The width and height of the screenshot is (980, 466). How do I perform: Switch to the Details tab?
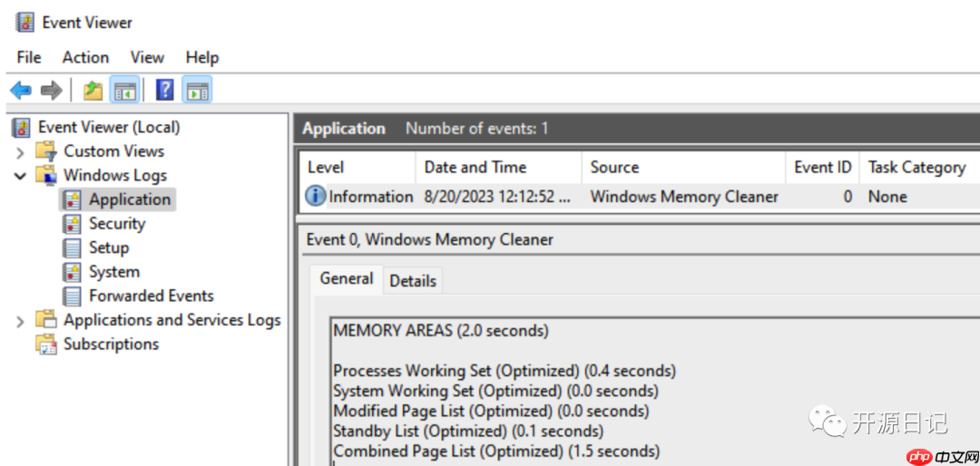(413, 280)
